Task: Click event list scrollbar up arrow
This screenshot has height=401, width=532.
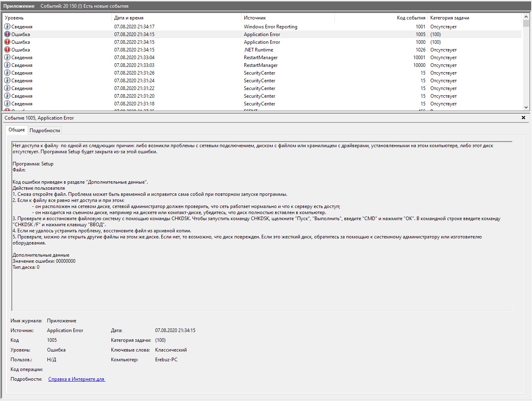Action: [x=526, y=16]
